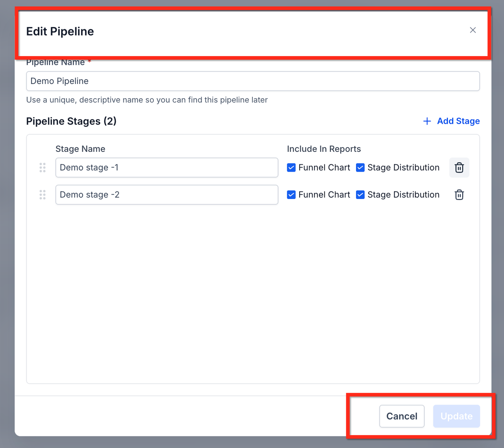Delete the Demo stage -1 row
This screenshot has width=504, height=448.
coord(459,168)
